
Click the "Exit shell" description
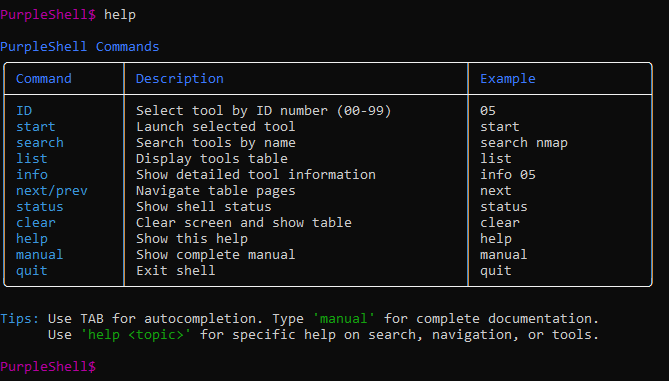coord(175,270)
